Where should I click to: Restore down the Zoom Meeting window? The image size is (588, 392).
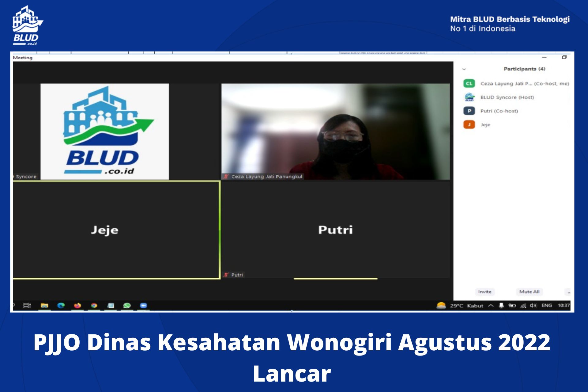[564, 57]
